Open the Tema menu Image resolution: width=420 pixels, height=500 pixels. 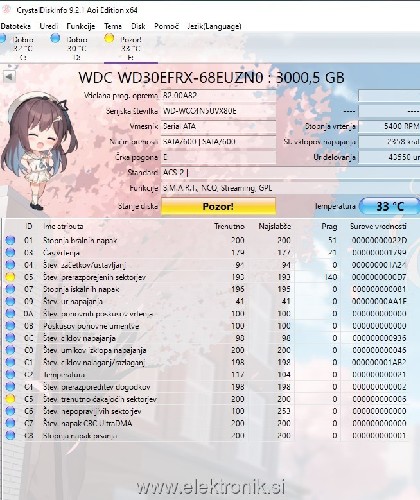pos(113,26)
